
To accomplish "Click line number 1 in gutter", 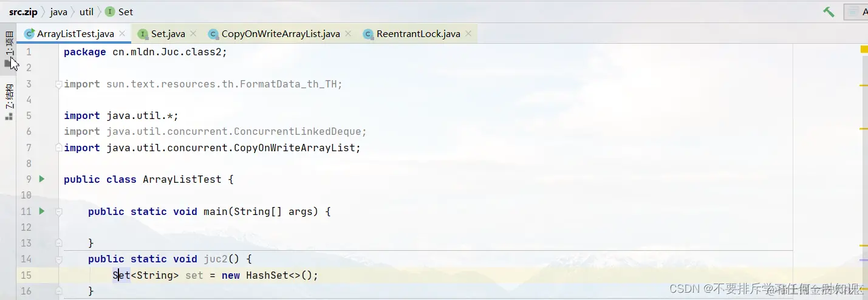I will tap(29, 52).
